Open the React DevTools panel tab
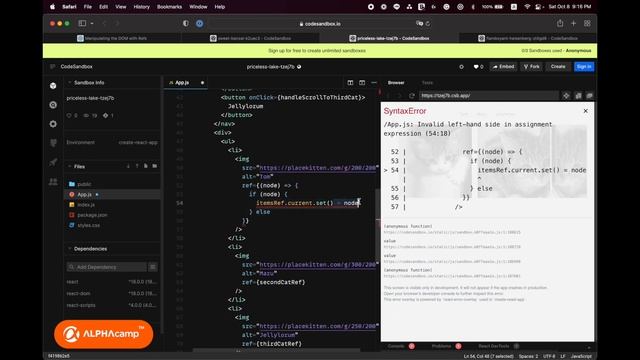The image size is (640, 360). 493,346
